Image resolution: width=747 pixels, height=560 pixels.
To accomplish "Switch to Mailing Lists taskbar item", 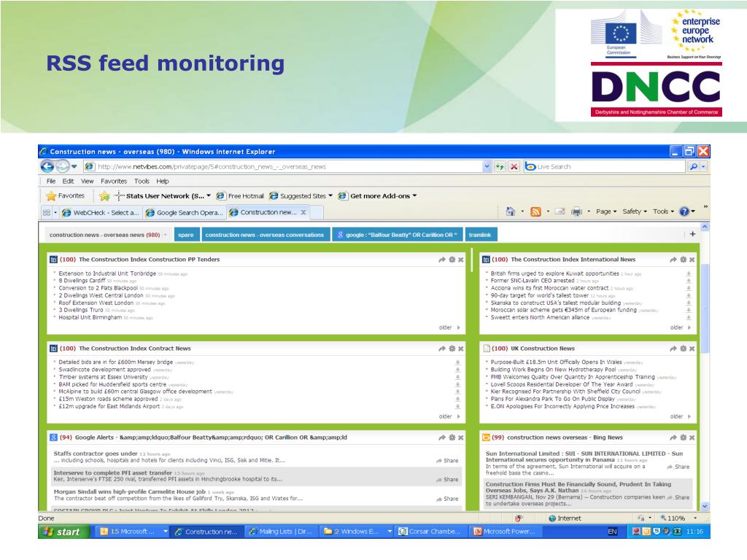I will tap(280, 532).
